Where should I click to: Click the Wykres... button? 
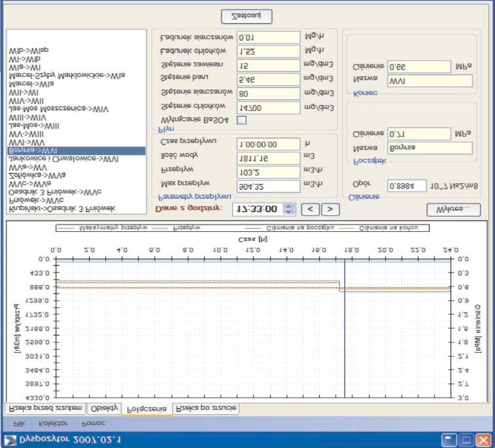[x=454, y=210]
